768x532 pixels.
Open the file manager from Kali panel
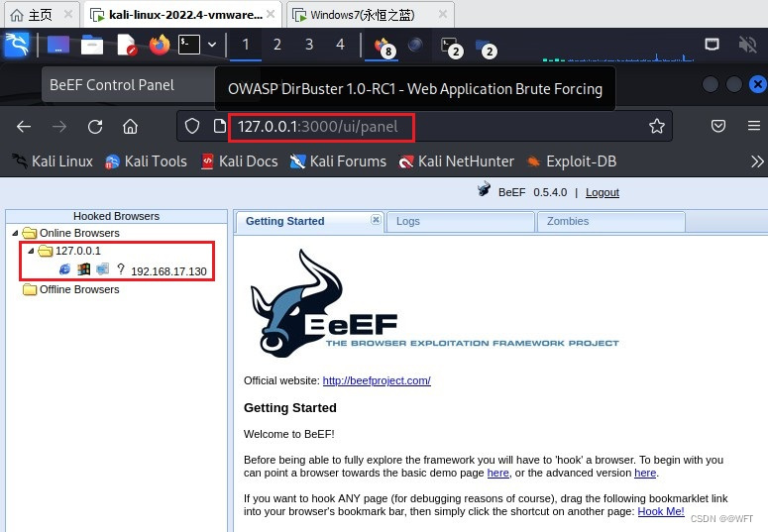(x=92, y=45)
